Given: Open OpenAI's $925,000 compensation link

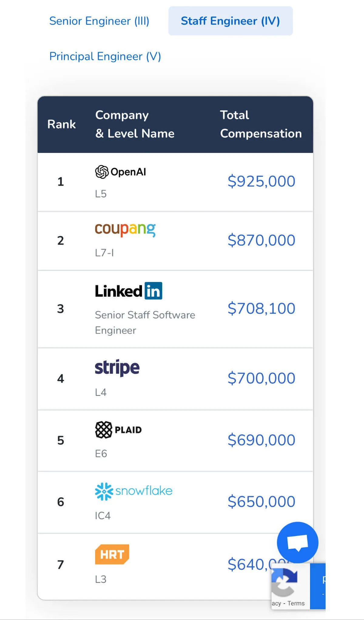Looking at the screenshot, I should click(261, 181).
